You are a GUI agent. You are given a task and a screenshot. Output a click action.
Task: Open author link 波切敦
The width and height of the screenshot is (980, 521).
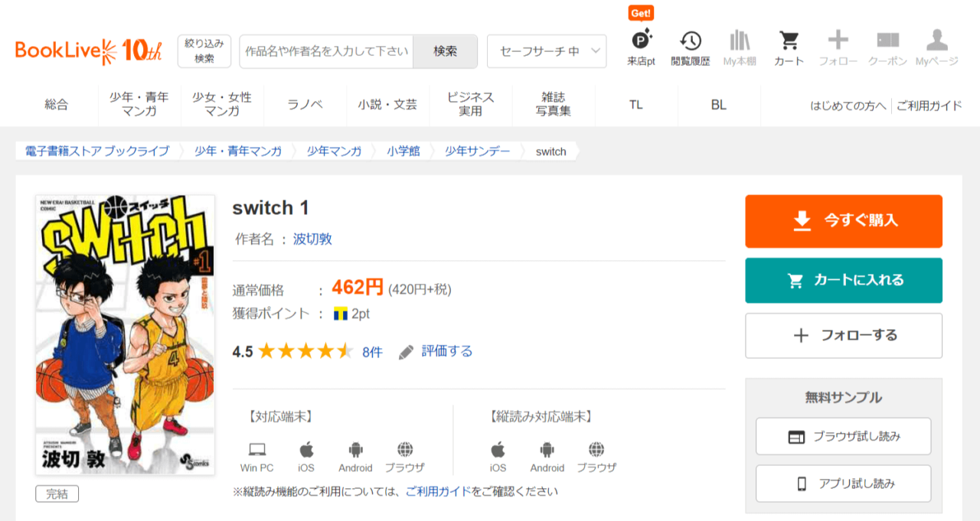[x=312, y=239]
